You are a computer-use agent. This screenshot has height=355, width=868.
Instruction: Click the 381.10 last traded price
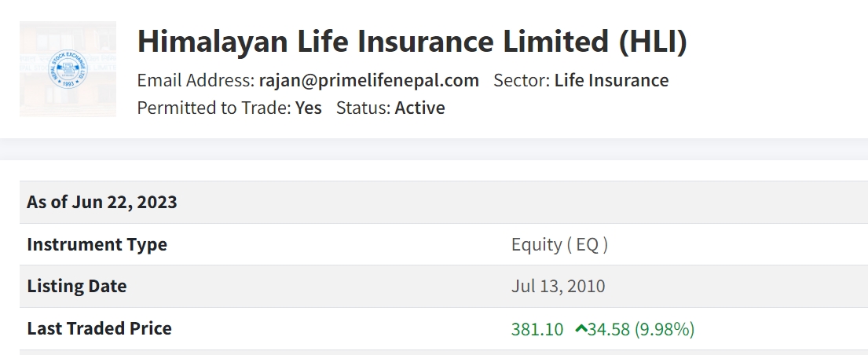point(537,329)
